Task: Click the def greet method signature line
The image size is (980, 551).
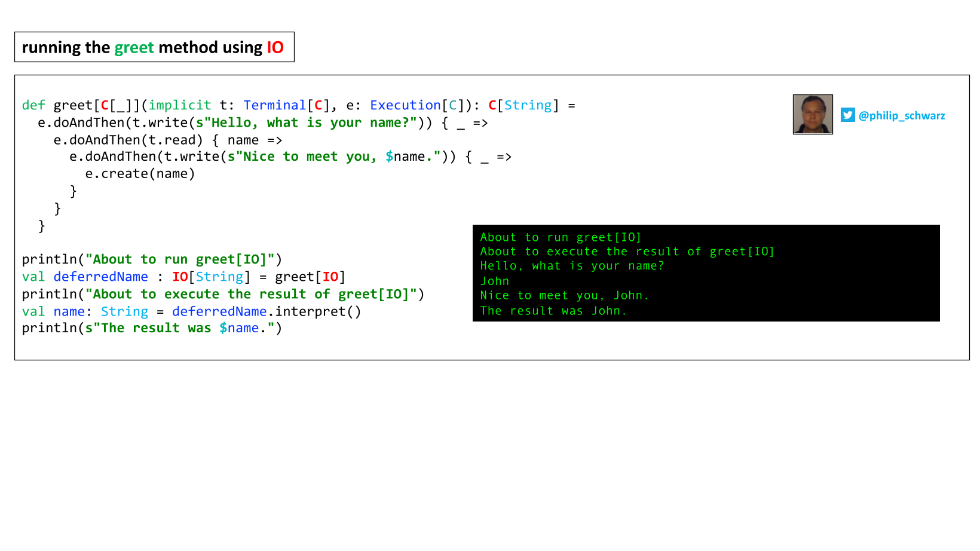Action: click(x=299, y=105)
